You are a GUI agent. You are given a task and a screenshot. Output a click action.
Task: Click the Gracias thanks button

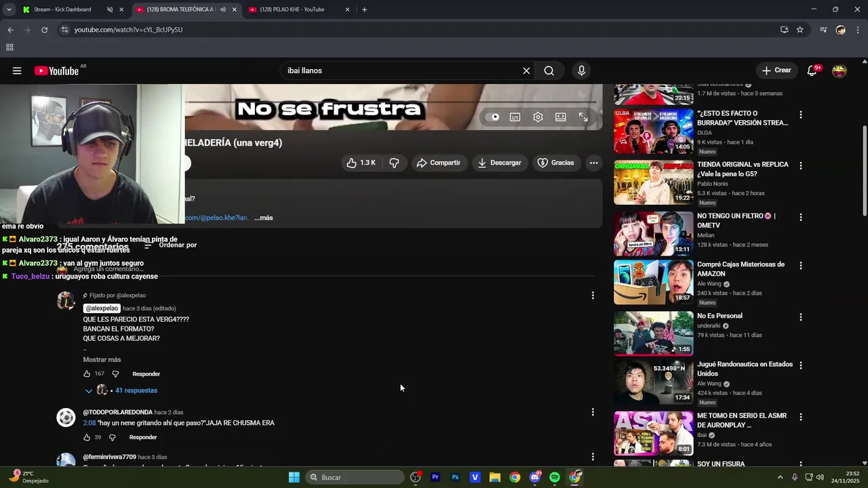pyautogui.click(x=556, y=163)
